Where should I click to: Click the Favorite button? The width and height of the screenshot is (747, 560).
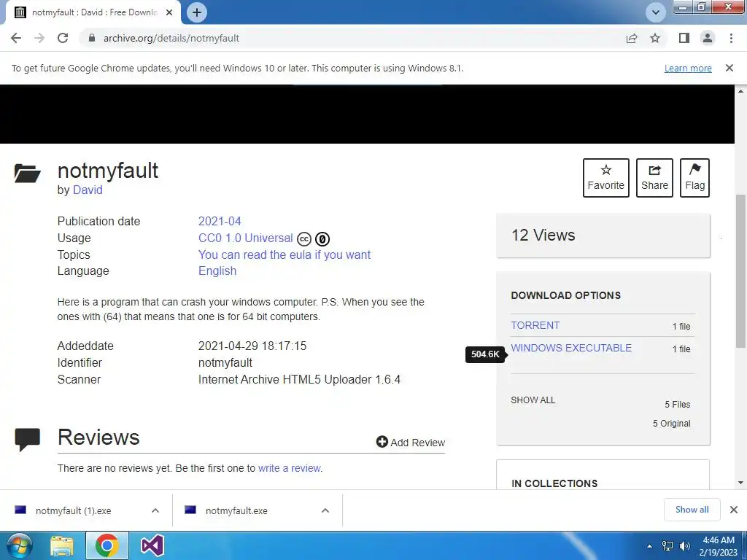(x=606, y=178)
